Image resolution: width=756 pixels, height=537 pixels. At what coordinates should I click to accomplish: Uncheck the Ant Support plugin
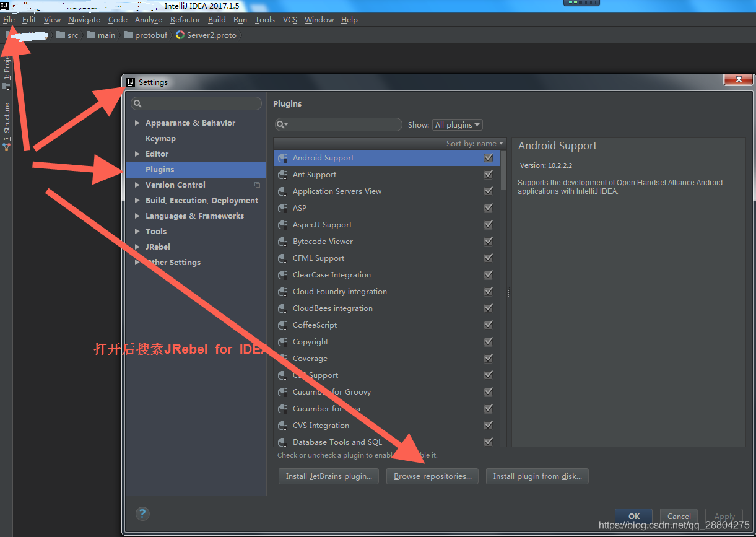(x=489, y=175)
